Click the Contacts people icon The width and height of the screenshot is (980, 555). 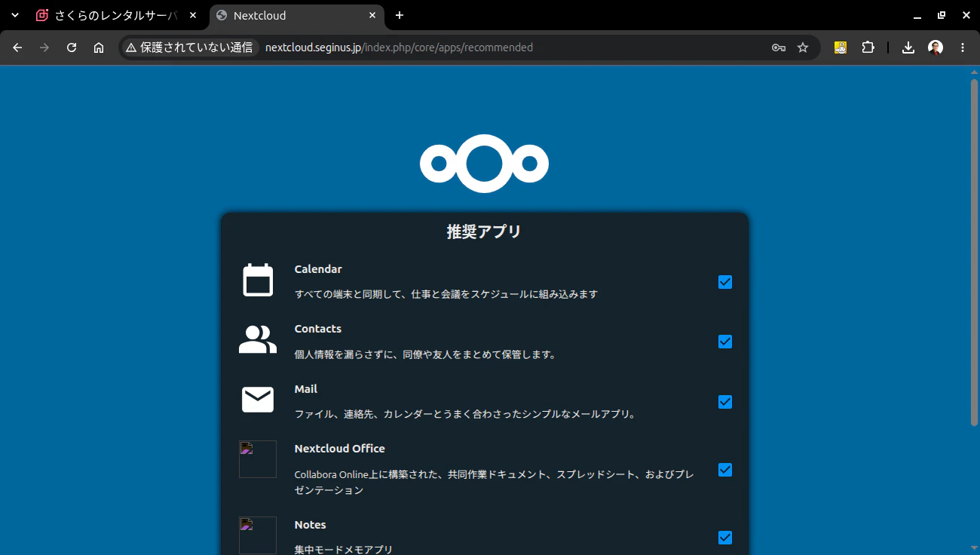(258, 340)
